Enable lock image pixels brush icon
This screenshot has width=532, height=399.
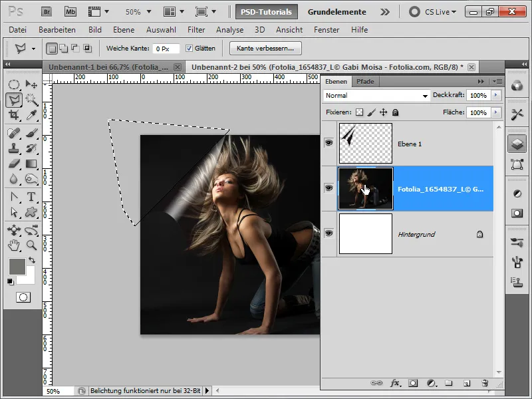coord(372,112)
